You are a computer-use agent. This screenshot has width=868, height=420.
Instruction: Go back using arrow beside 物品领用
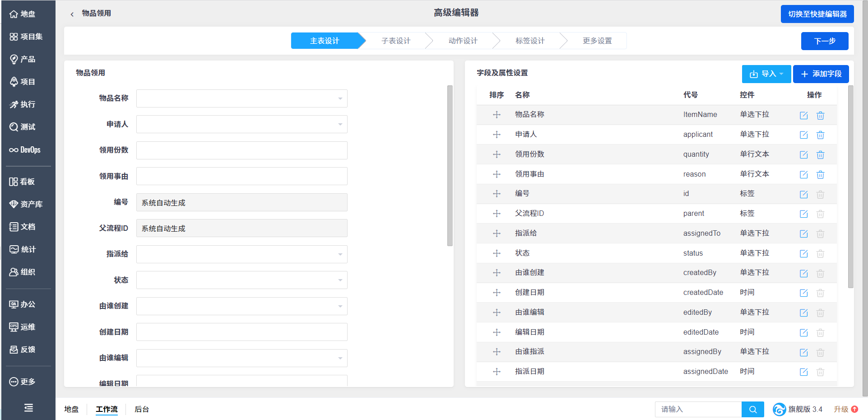(x=72, y=14)
